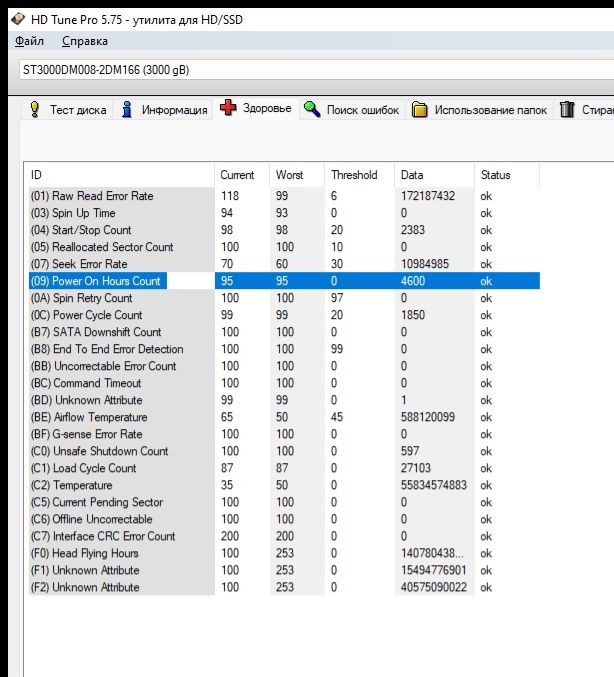
Task: Switch to the Информация tab
Action: click(163, 110)
